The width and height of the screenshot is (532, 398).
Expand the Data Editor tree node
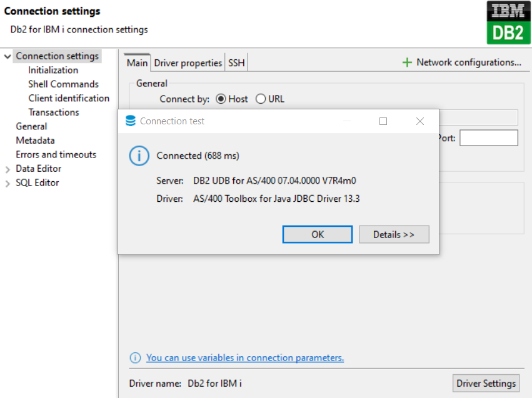8,169
